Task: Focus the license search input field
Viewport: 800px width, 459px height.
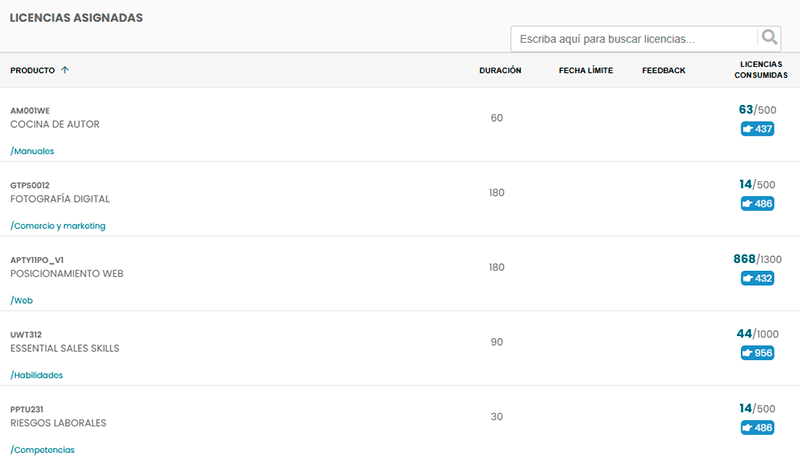Action: coord(634,39)
